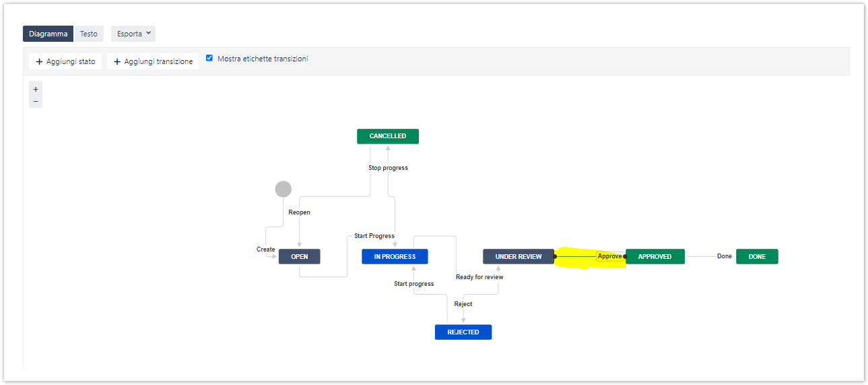868x385 pixels.
Task: Click the zoom in plus icon
Action: coord(36,89)
